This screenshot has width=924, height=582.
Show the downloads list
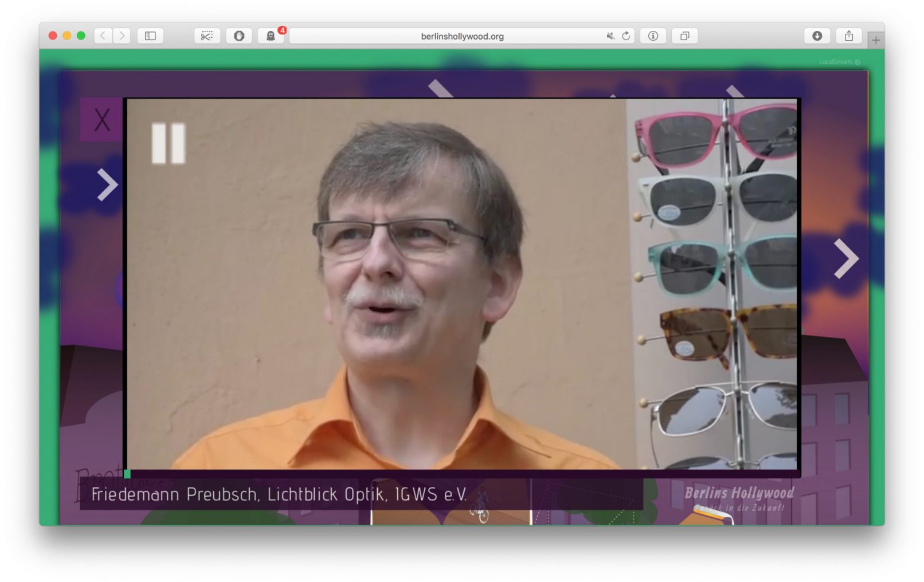click(x=817, y=36)
